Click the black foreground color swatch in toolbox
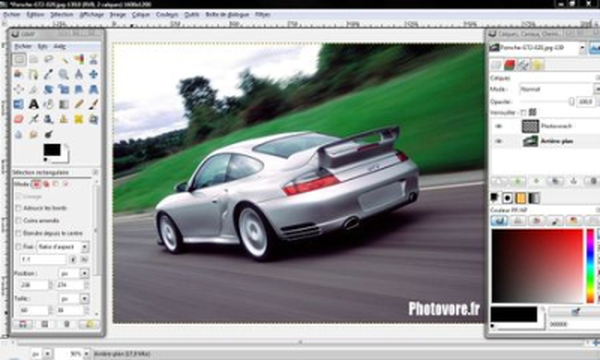 tap(52, 150)
